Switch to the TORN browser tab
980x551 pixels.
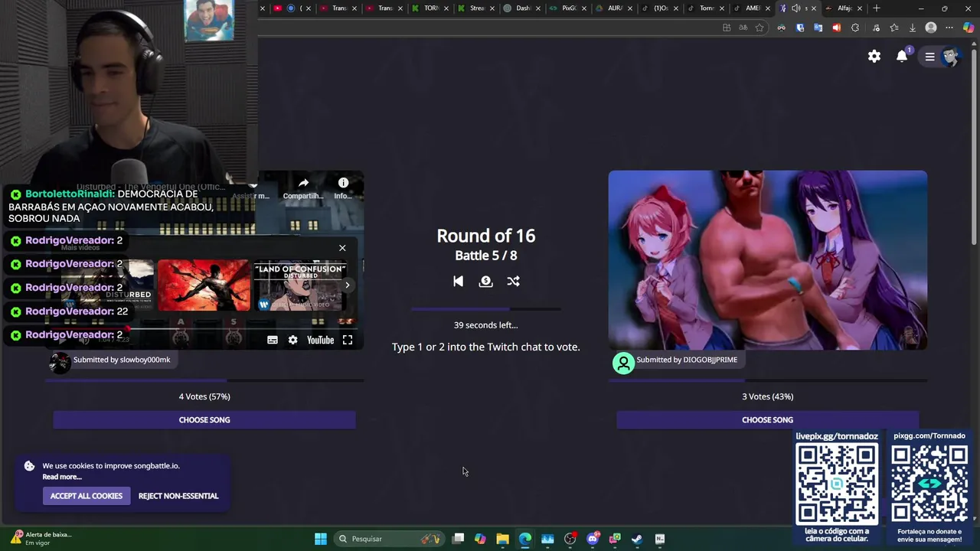[431, 8]
